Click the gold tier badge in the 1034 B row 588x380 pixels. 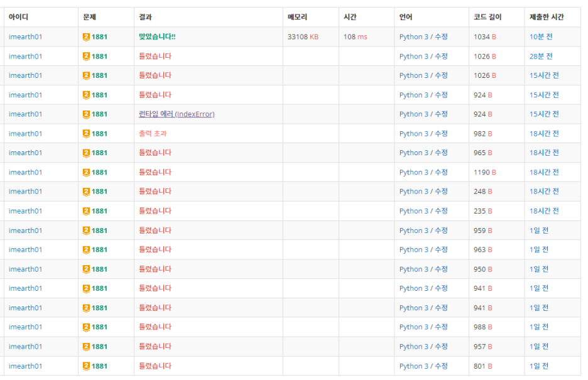[x=86, y=36]
